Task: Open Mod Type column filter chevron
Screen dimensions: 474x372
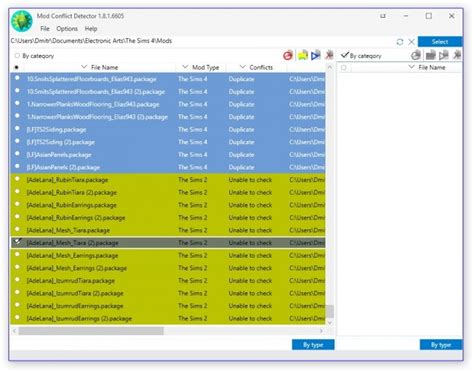Action: coord(185,67)
